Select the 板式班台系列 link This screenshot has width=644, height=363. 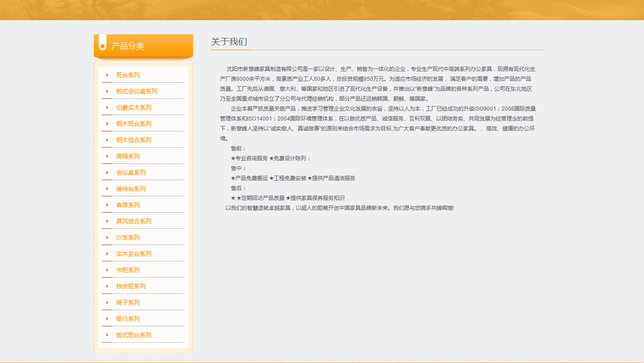(134, 335)
